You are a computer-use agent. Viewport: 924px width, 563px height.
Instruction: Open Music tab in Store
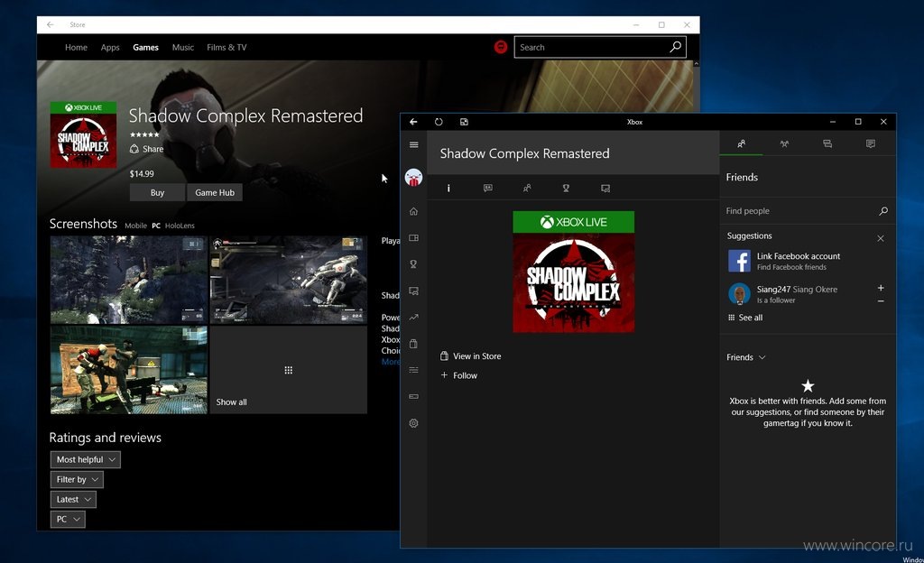tap(182, 48)
